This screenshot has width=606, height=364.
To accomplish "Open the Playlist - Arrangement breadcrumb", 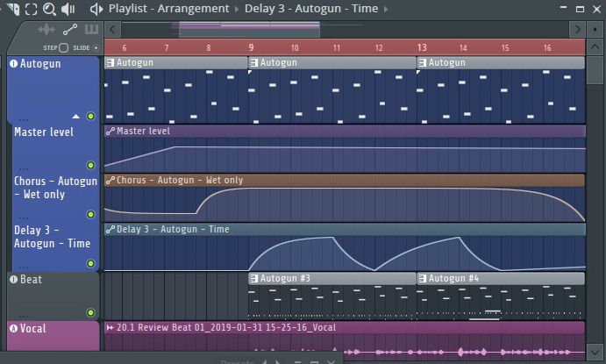I will [x=169, y=9].
